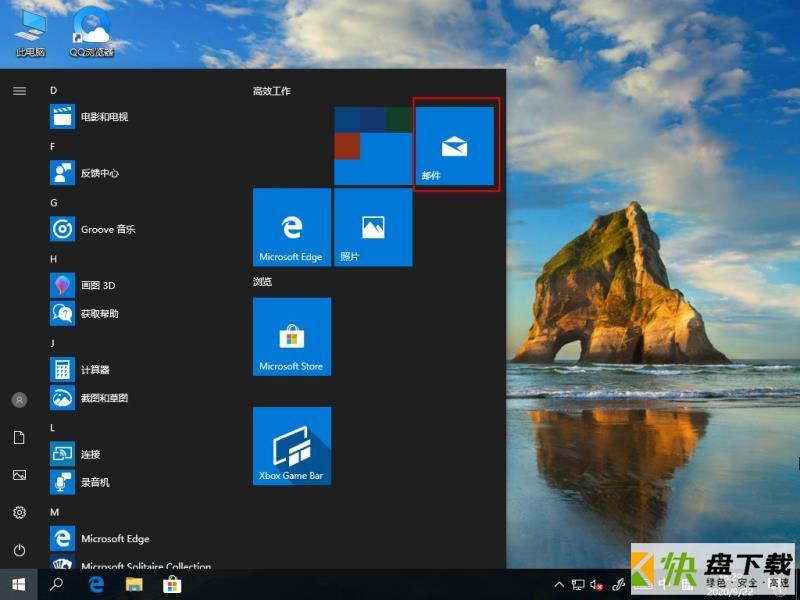
Task: Click the Microsoft Edge tile
Action: click(292, 227)
